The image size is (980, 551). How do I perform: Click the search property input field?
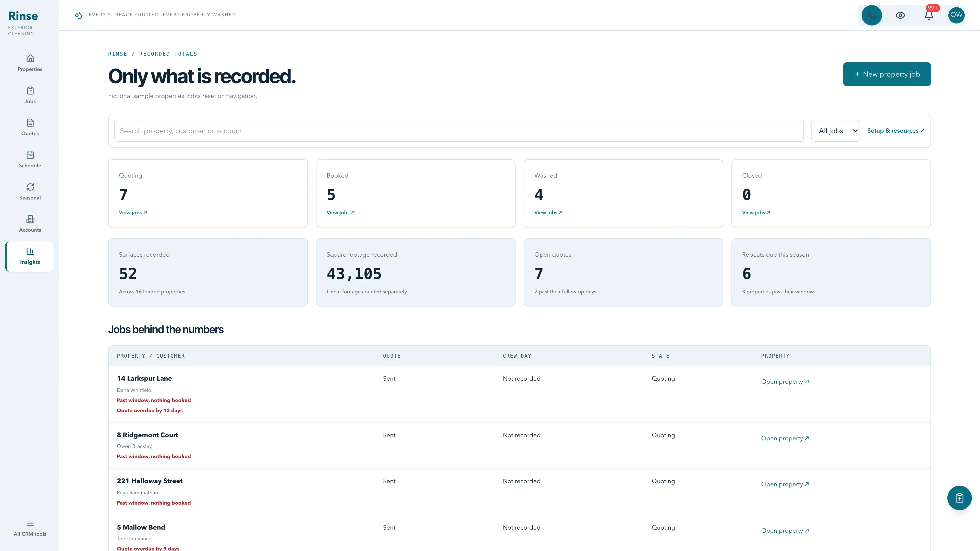pos(459,131)
